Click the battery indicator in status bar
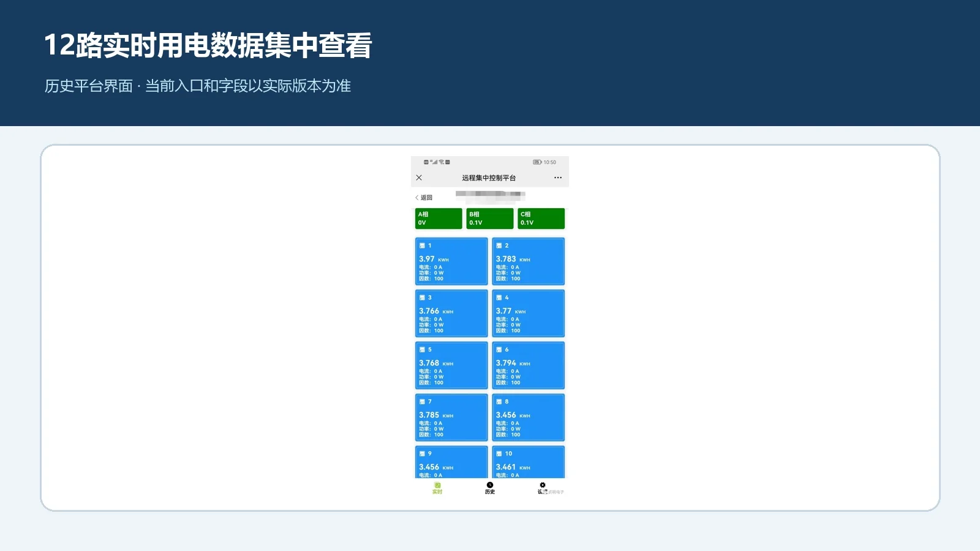 coord(537,162)
